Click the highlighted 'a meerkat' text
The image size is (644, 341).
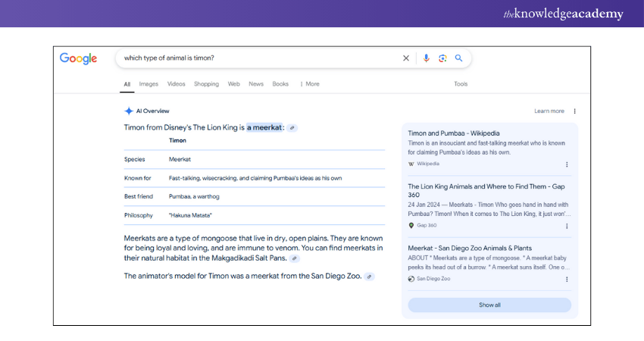point(264,127)
